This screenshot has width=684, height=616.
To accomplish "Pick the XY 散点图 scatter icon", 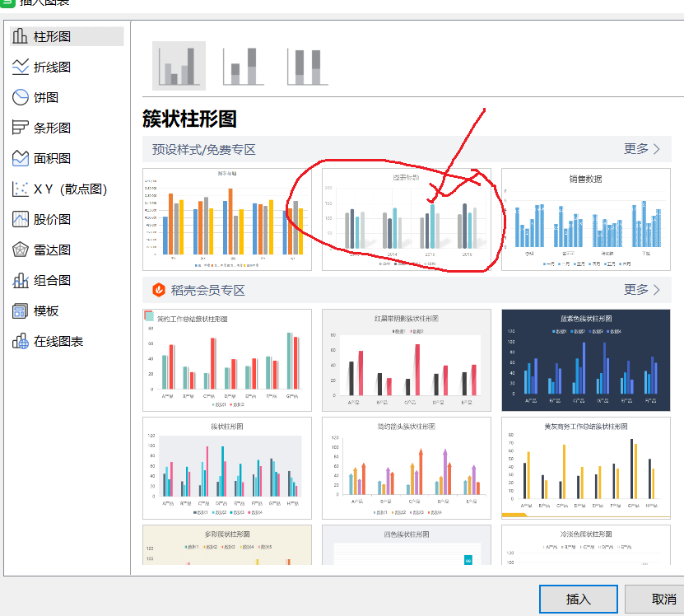I will click(x=20, y=189).
